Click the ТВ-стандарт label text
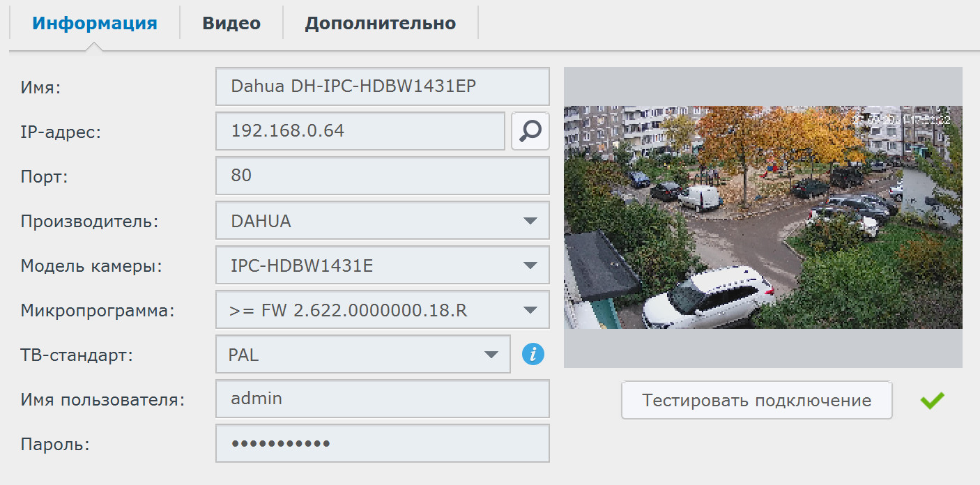The height and width of the screenshot is (485, 980). coord(77,355)
